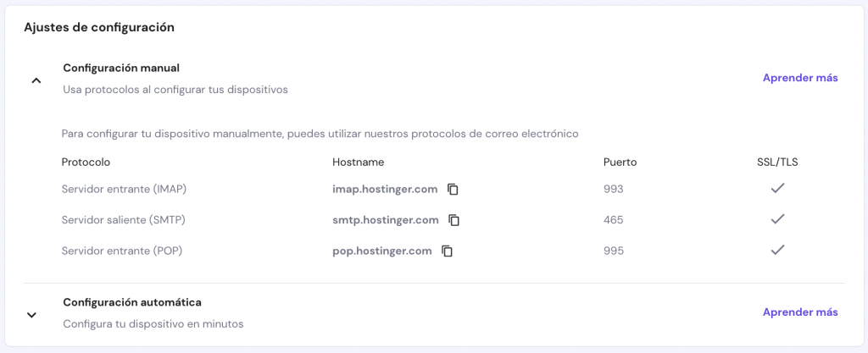Collapse the Configuración manual section

[x=36, y=80]
